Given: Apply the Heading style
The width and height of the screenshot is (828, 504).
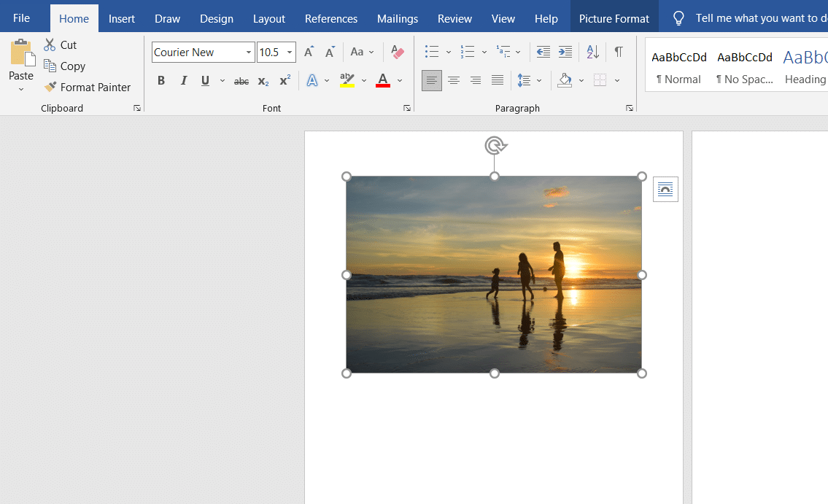Looking at the screenshot, I should pos(805,68).
